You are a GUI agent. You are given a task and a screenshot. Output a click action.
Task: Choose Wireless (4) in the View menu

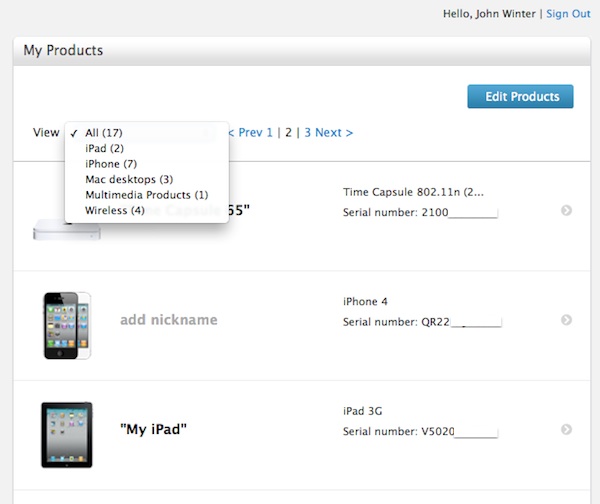(147, 210)
